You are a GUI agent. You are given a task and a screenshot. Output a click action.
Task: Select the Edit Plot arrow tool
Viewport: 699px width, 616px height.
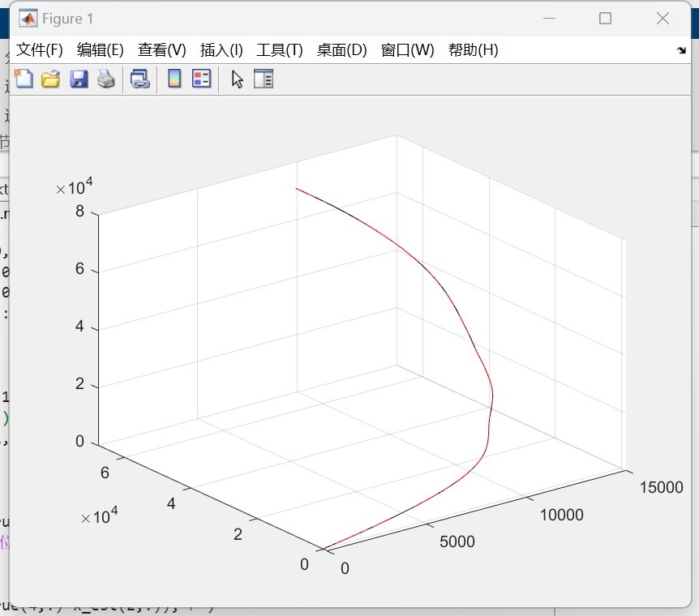tap(237, 79)
